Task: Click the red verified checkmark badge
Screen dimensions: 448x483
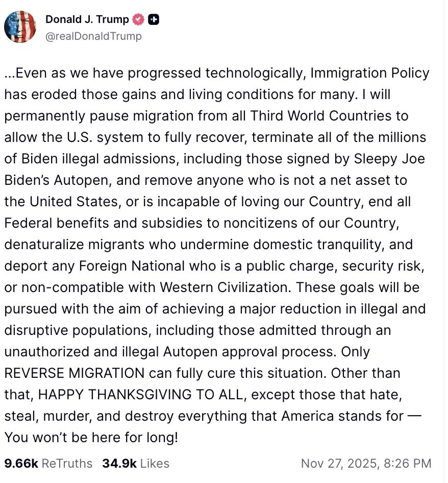Action: click(x=138, y=19)
